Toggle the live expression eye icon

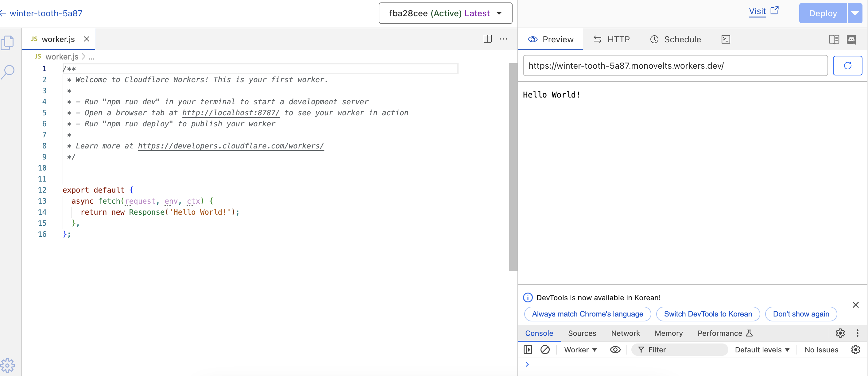[x=615, y=350]
